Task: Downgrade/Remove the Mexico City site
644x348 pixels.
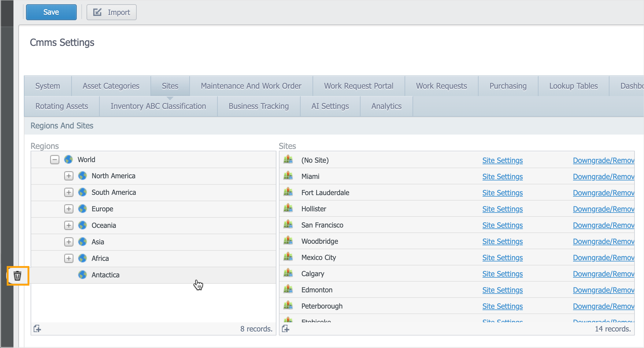Action: 603,257
